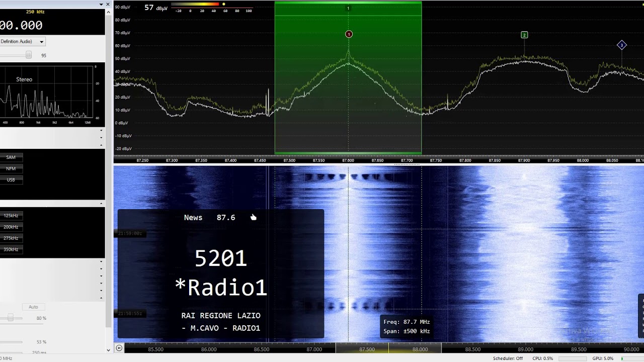
Task: Select SAM demodulation mode
Action: [11, 157]
